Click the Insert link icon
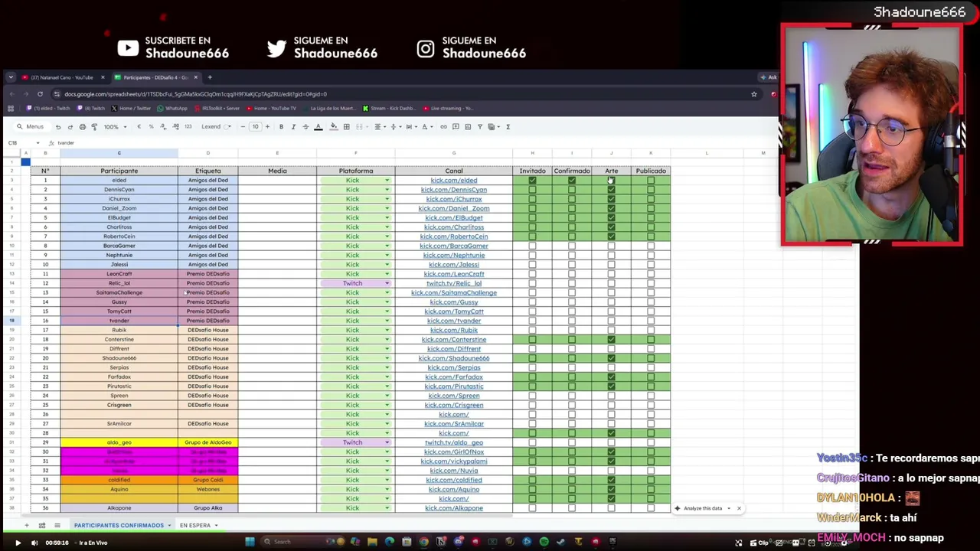Viewport: 980px width, 551px height. 443,127
